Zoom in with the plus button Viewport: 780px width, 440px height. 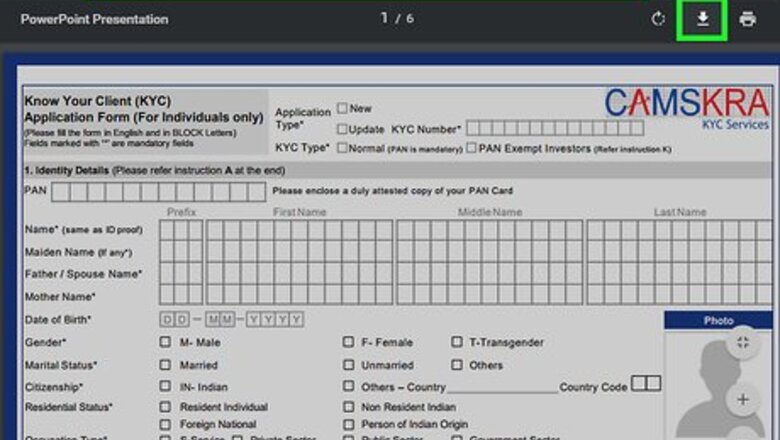742,399
